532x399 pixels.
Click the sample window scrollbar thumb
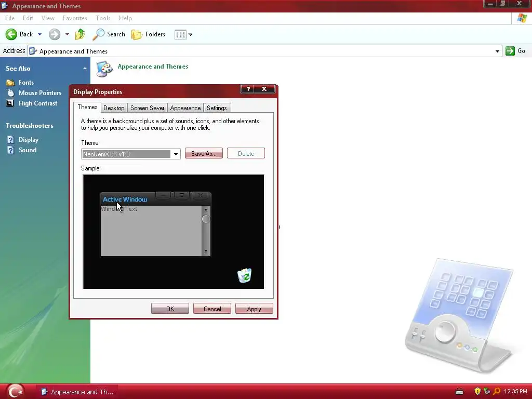tap(206, 219)
